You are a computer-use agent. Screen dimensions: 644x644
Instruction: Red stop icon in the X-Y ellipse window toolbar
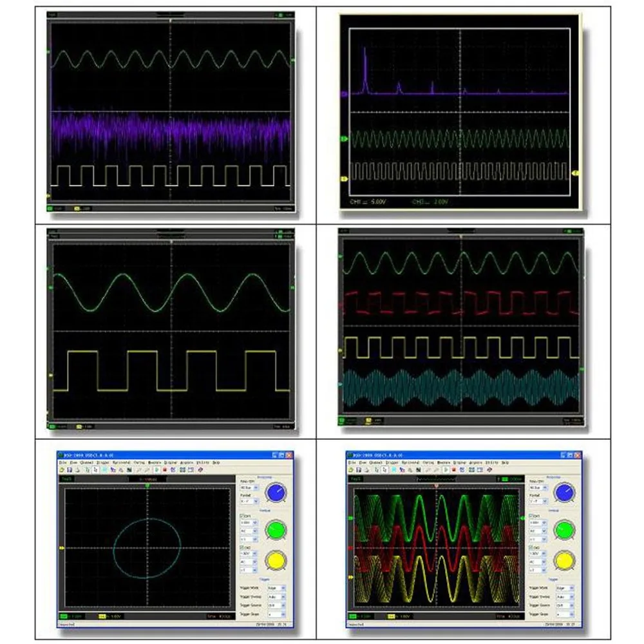click(x=165, y=470)
